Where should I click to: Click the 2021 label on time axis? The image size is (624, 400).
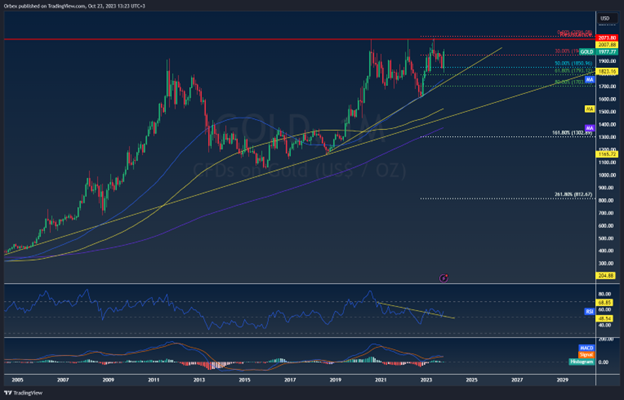(380, 380)
